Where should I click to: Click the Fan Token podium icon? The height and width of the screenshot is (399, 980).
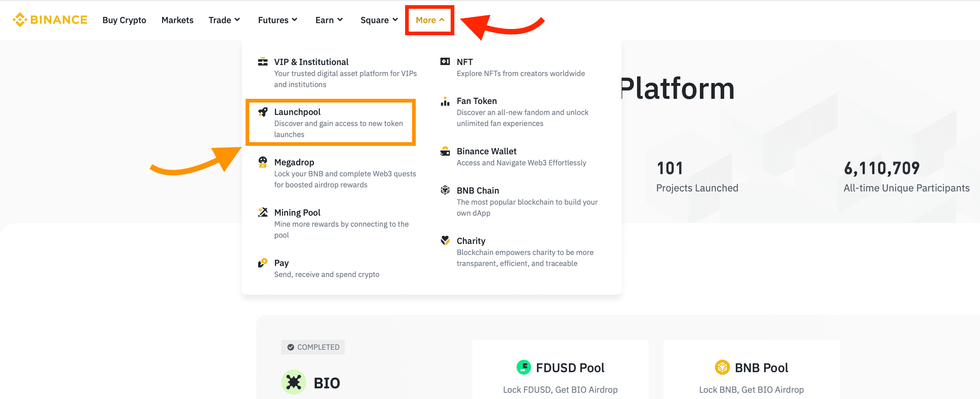click(445, 101)
